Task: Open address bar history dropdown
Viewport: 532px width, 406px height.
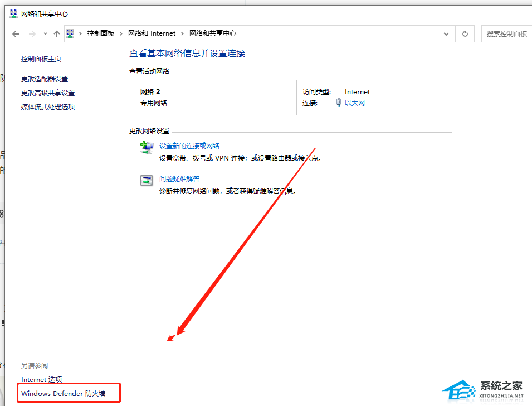Action: pos(446,34)
